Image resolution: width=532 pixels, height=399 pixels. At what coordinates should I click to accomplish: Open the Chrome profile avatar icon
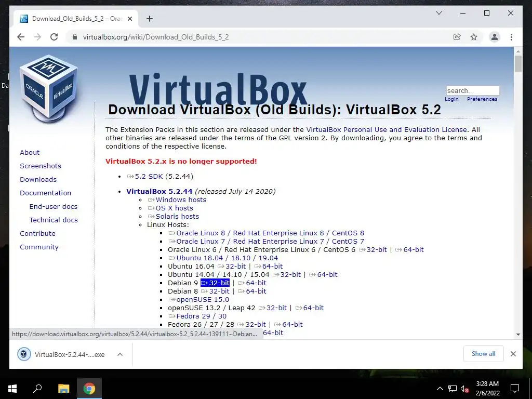click(495, 37)
